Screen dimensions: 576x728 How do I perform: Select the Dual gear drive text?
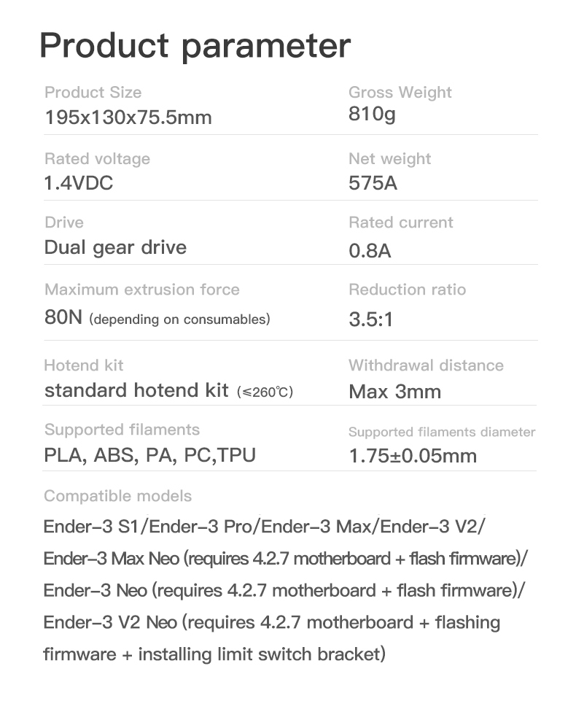tap(116, 248)
